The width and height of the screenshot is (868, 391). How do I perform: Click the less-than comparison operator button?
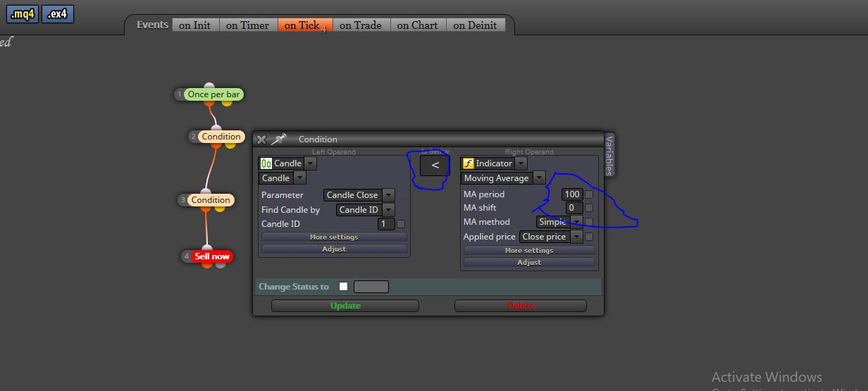click(x=435, y=165)
